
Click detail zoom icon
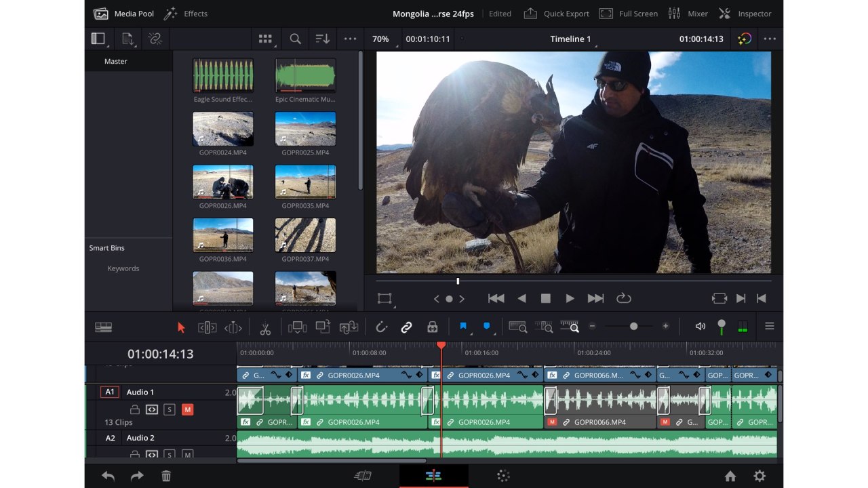(x=544, y=327)
